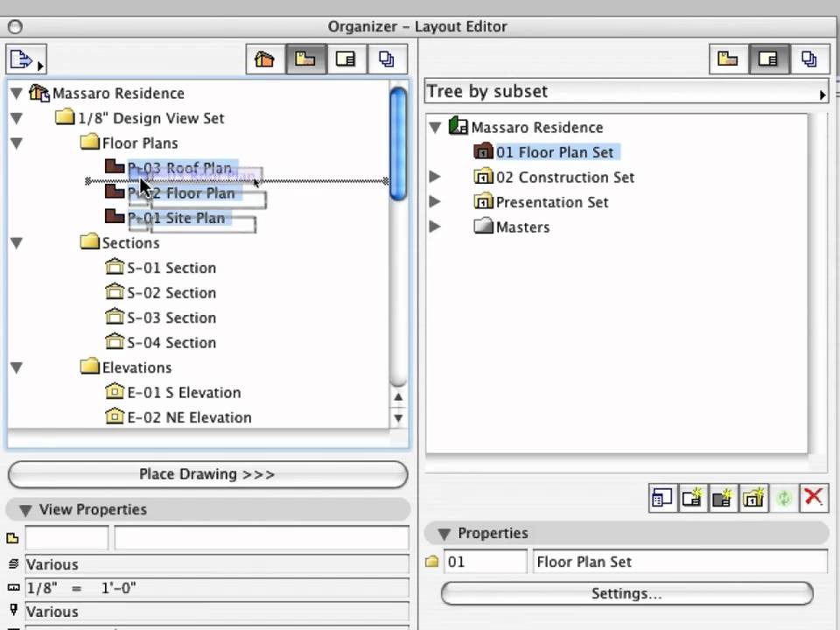Screen dimensions: 840x630
Task: Collapse the Sections folder
Action: 17,243
